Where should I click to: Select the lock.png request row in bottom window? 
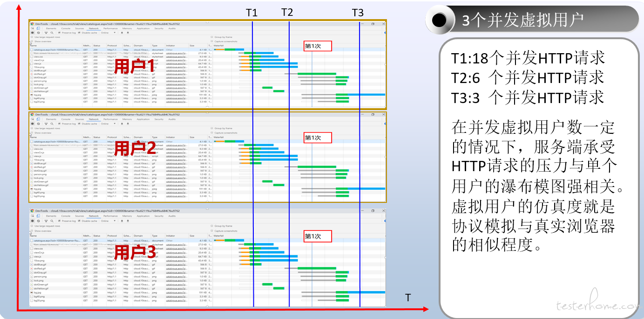(41, 280)
